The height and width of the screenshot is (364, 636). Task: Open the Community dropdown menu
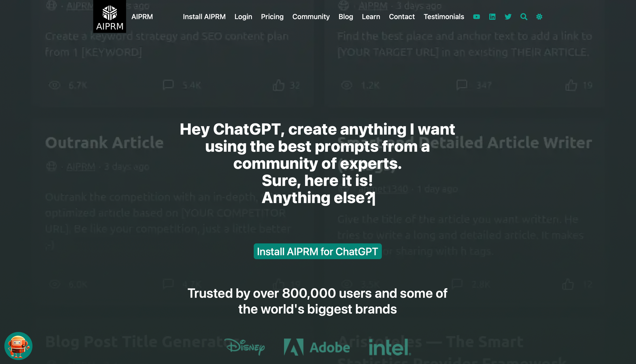click(311, 17)
